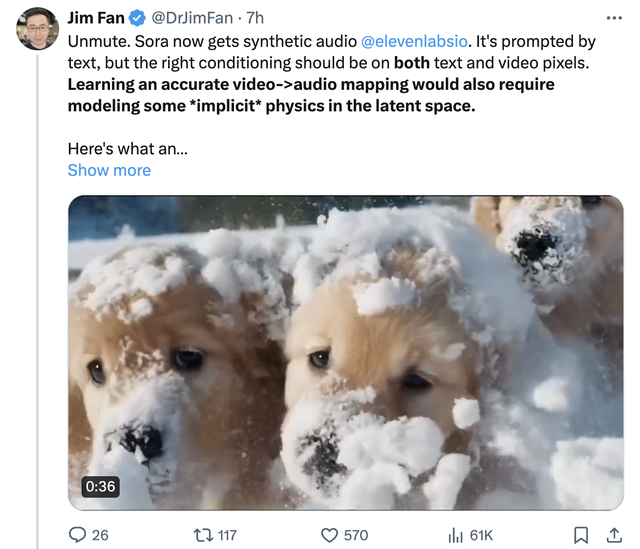
Task: Click the blue verified badge
Action: coord(138,18)
